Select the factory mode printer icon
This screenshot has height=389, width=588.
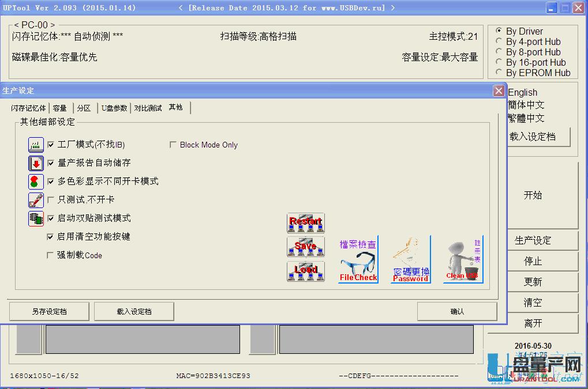pyautogui.click(x=35, y=145)
